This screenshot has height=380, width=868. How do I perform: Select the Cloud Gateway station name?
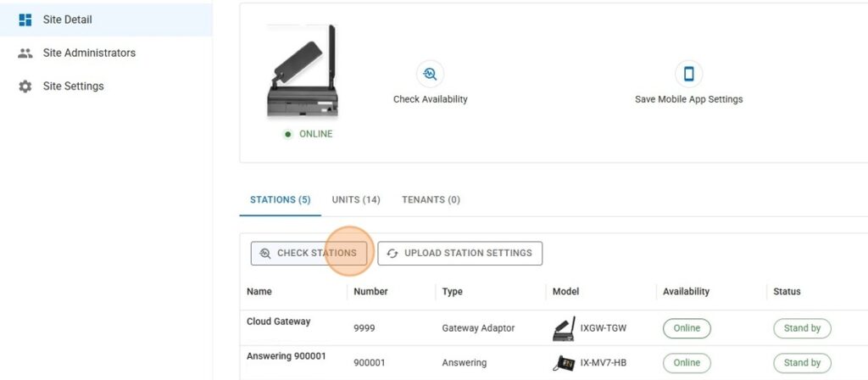[278, 321]
